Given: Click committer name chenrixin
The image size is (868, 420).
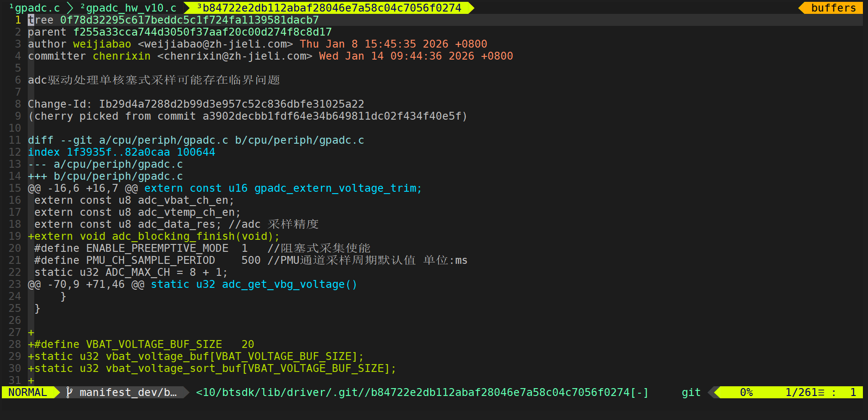Looking at the screenshot, I should (122, 56).
